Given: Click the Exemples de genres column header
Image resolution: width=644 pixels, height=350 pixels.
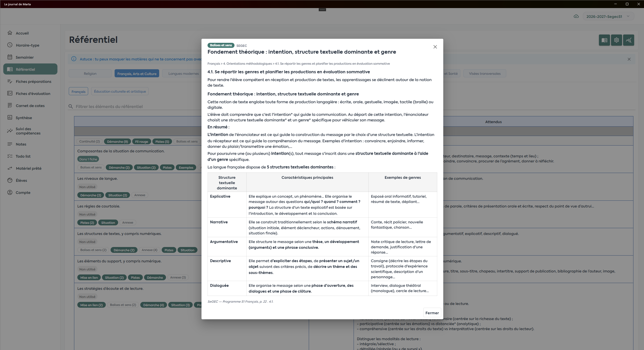Looking at the screenshot, I should click(x=402, y=182).
